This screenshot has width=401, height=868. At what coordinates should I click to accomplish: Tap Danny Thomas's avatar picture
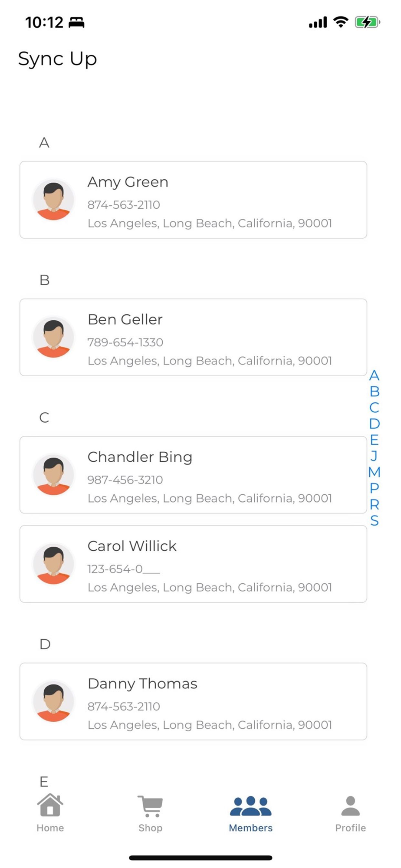(53, 702)
